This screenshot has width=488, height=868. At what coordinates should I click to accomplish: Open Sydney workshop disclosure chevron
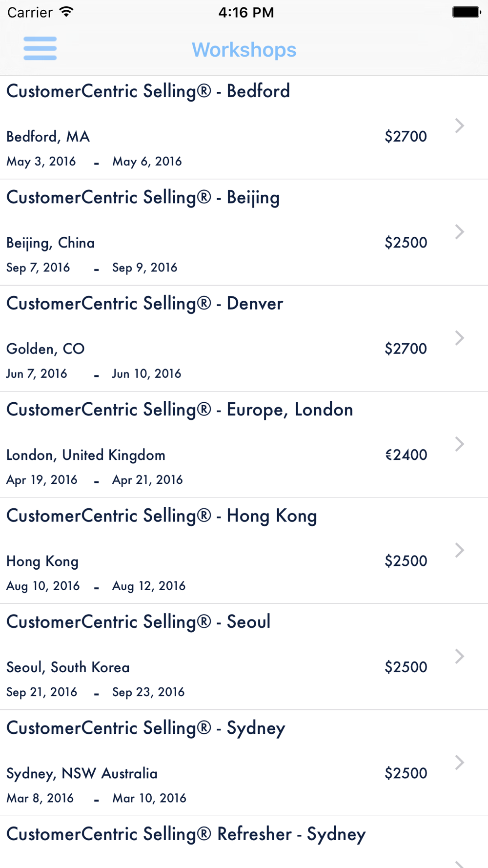pos(459,763)
